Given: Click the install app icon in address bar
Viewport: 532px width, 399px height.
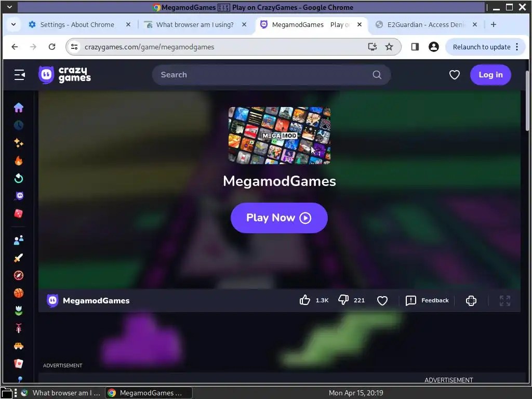Looking at the screenshot, I should tap(372, 47).
